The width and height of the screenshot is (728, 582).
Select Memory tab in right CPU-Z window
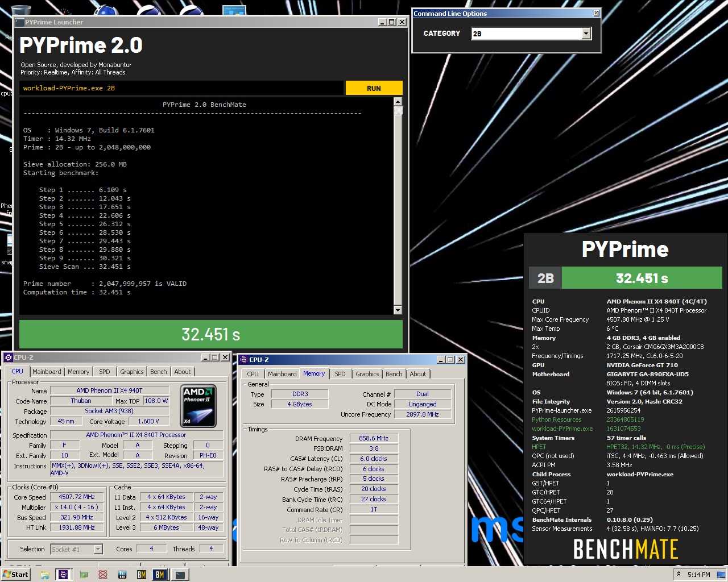314,373
